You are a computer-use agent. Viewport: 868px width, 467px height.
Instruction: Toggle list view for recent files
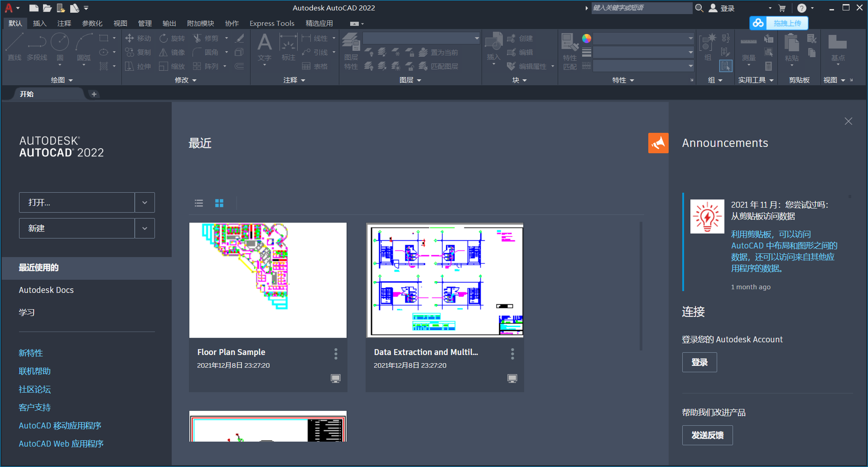198,203
